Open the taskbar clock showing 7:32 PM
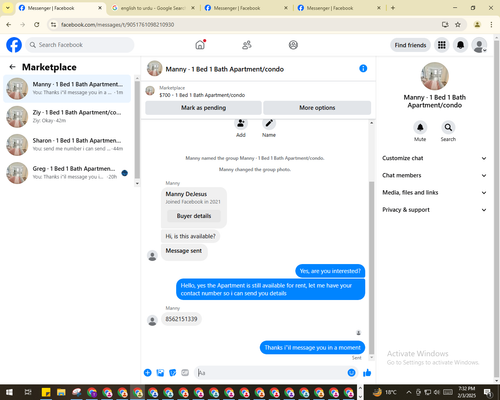The width and height of the screenshot is (500, 400). pyautogui.click(x=467, y=392)
